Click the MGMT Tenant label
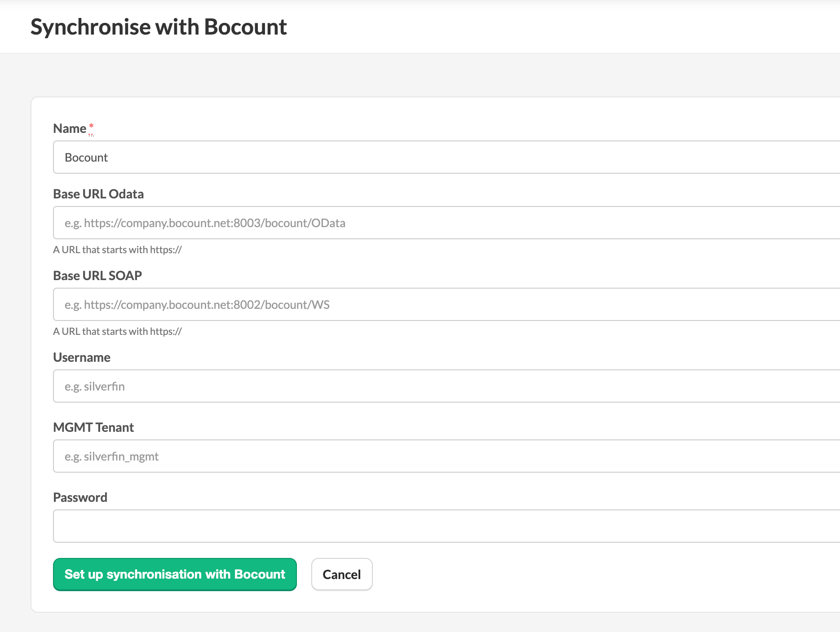 (93, 427)
